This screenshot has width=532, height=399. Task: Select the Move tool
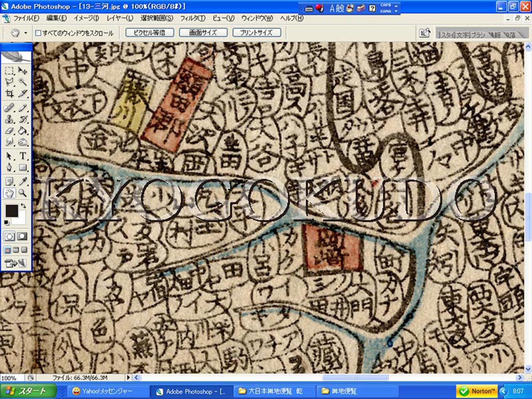click(x=23, y=71)
